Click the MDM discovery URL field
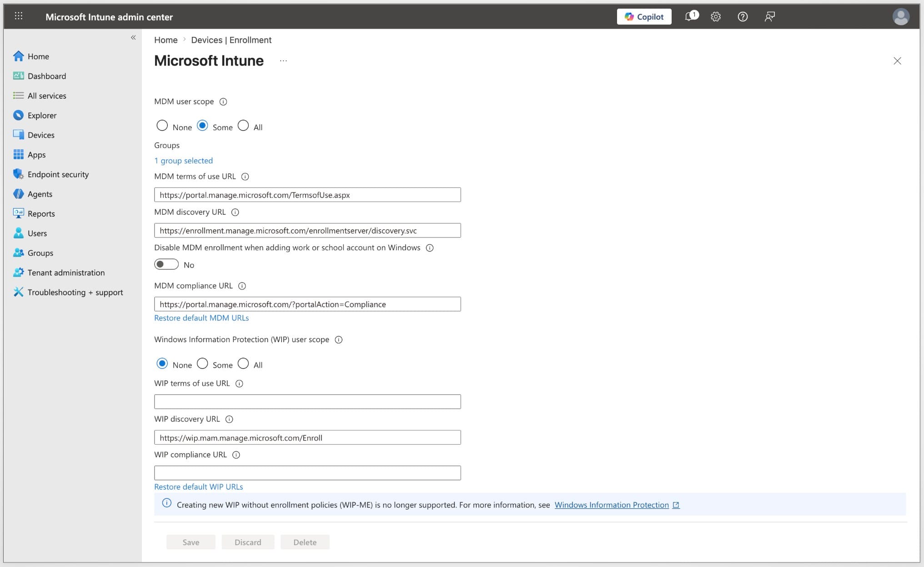Screen dimensions: 924x567 click(x=307, y=230)
